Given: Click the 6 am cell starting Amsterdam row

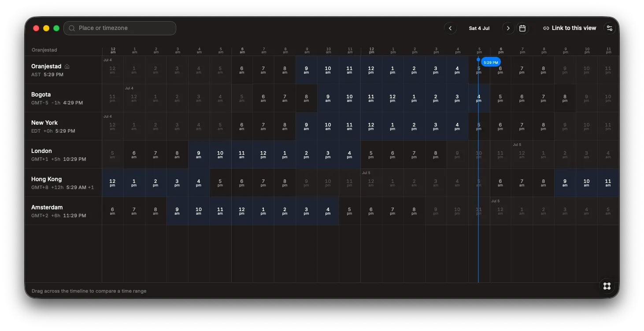Looking at the screenshot, I should point(112,211).
